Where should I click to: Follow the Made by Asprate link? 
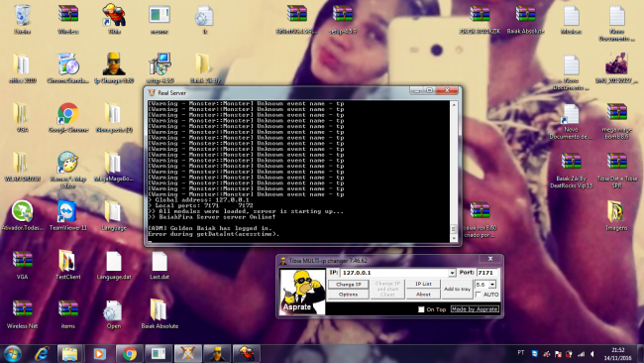[475, 309]
